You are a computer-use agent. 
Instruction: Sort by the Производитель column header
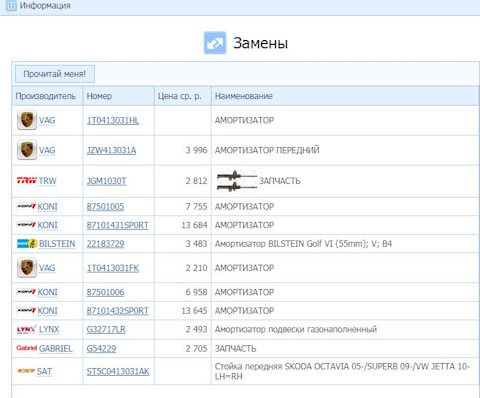(46, 96)
